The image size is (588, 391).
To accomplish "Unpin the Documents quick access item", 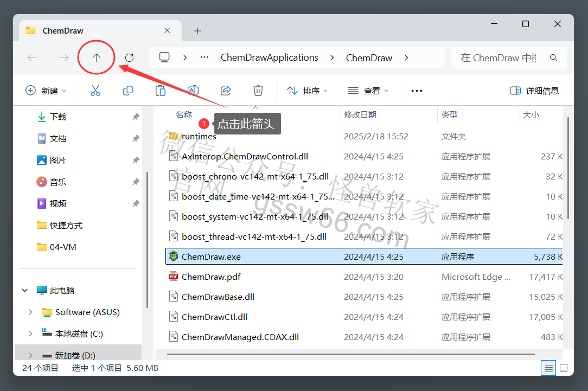I will pos(136,139).
